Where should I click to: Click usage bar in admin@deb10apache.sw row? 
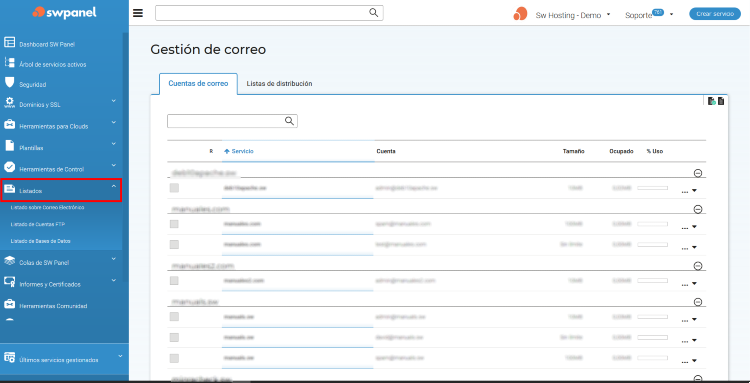[652, 188]
